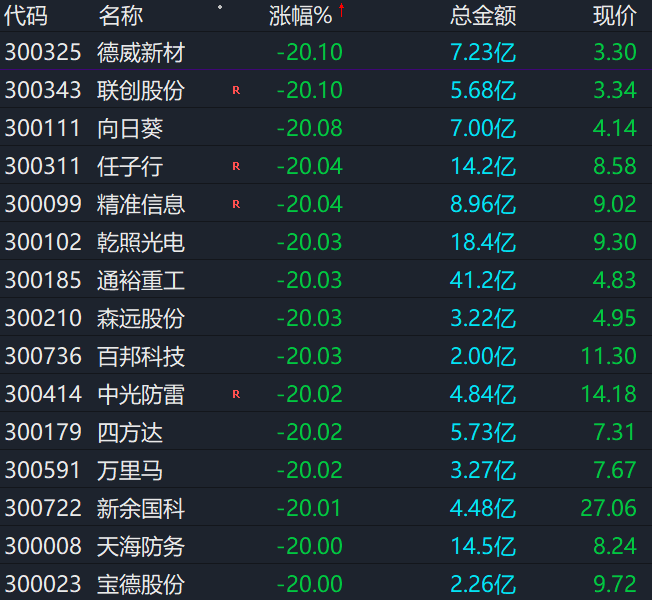
Task: Click stock code 300185
Action: tap(43, 280)
